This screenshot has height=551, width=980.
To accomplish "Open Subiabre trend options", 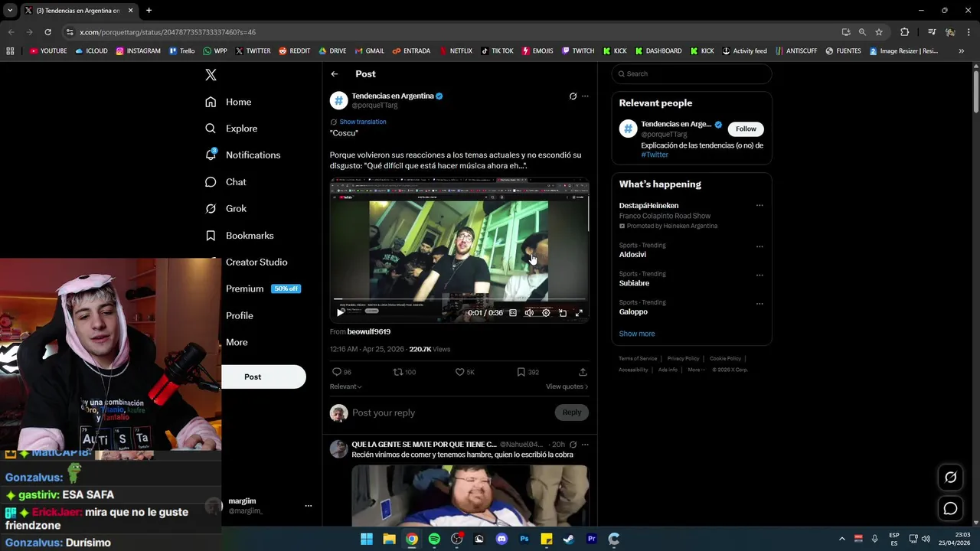I will [759, 275].
